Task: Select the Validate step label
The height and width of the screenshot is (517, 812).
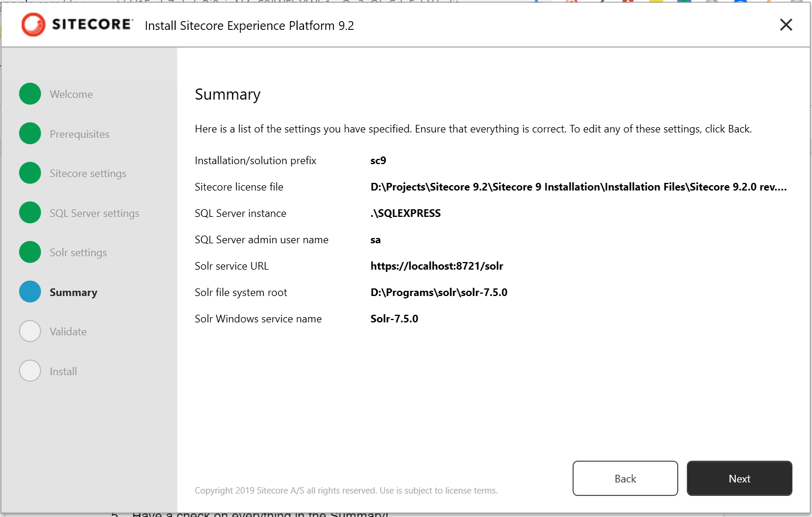Action: pyautogui.click(x=68, y=332)
